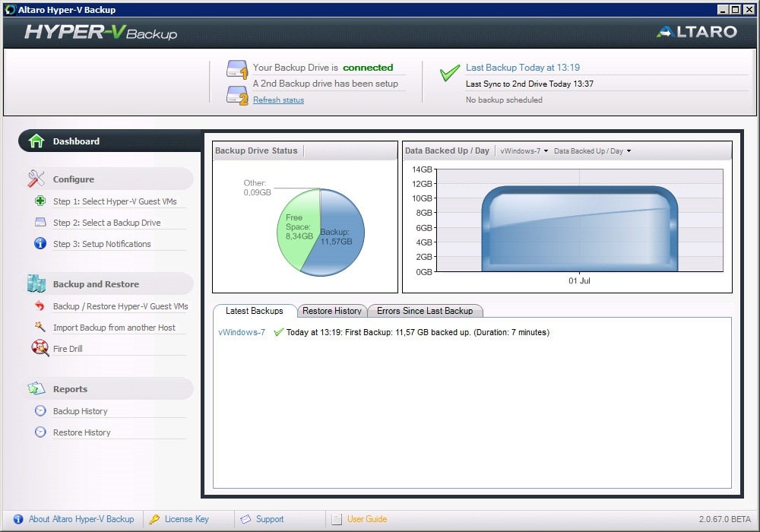
Task: Switch to the Latest Backups tab
Action: click(255, 311)
